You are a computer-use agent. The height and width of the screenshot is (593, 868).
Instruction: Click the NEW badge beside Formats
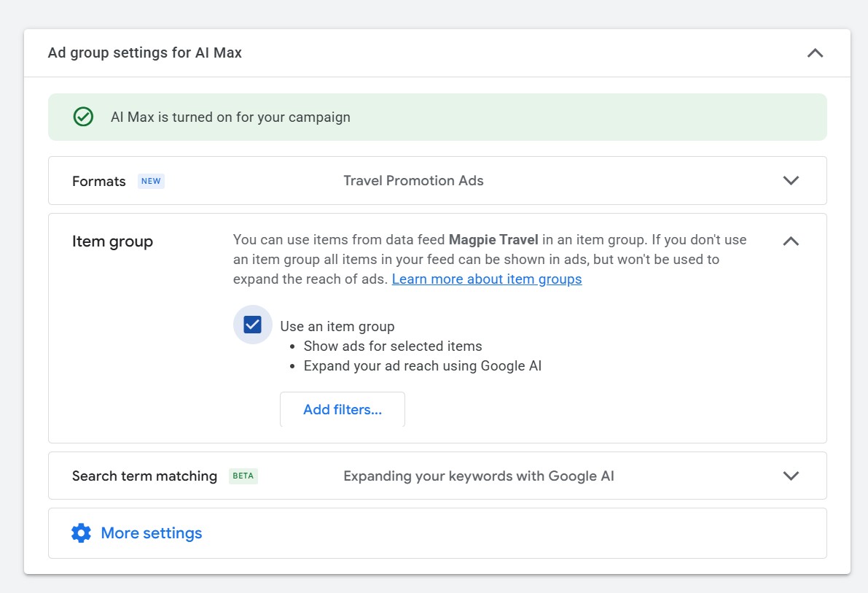pos(151,181)
